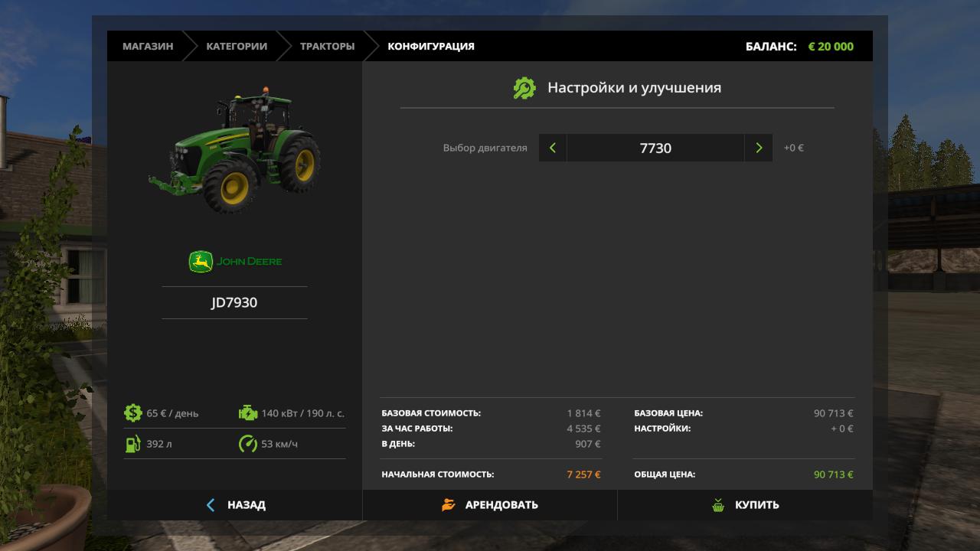Click the 4 535 € hourly value
Viewport: 980px width, 551px height.
584,429
